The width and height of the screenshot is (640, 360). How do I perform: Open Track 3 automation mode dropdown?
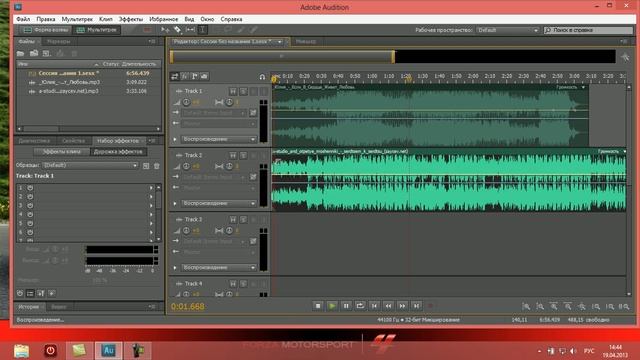tap(219, 267)
